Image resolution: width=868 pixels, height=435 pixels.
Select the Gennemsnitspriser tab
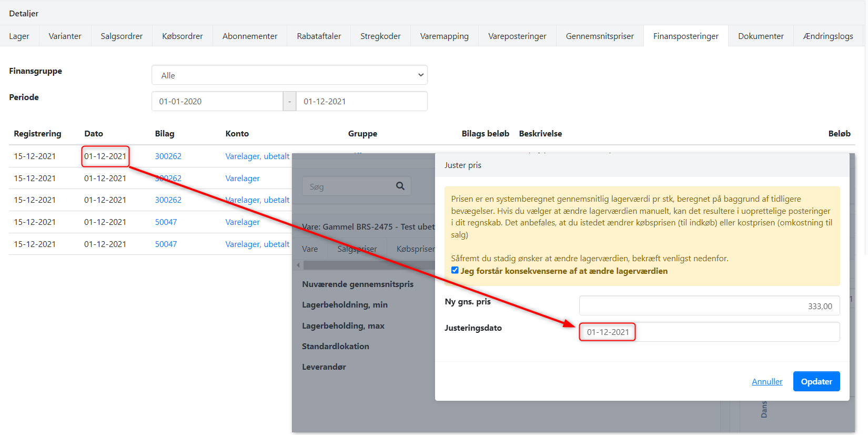[x=599, y=36]
